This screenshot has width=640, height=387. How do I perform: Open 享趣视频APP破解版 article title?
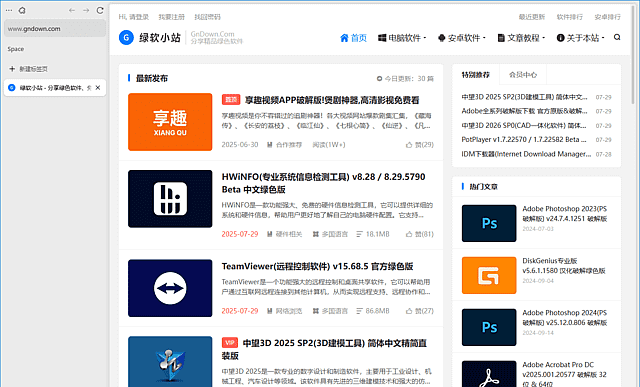click(x=332, y=100)
